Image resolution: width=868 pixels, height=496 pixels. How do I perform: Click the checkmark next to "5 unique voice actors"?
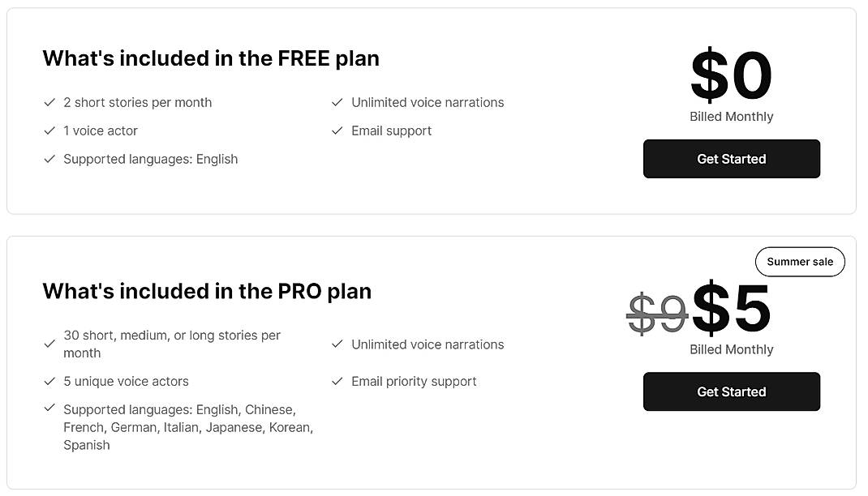(x=49, y=381)
